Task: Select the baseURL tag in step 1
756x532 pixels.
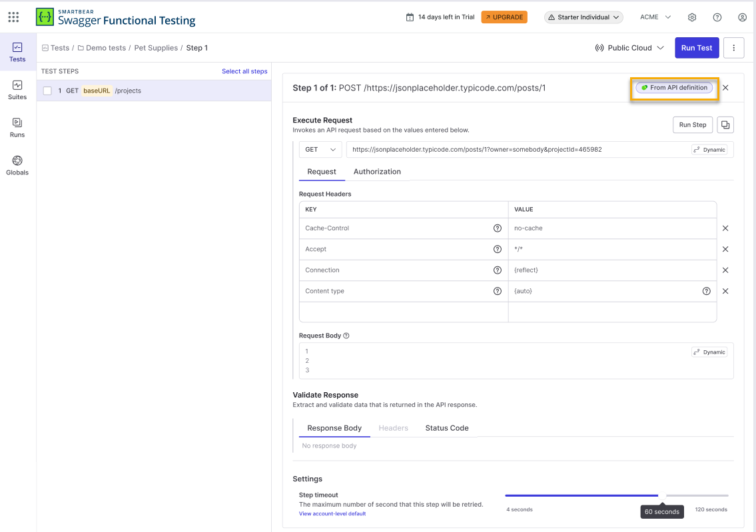Action: (x=97, y=91)
